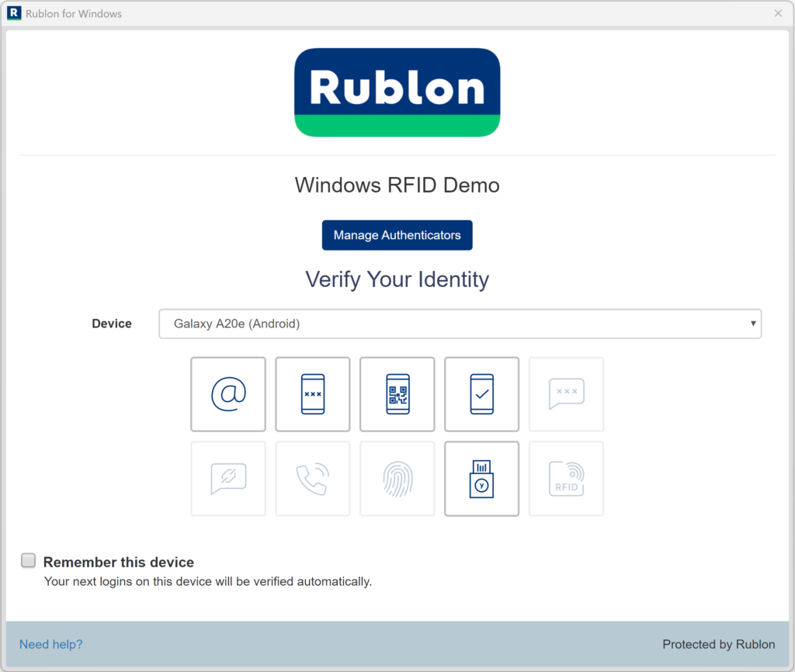Verify identity with Mobile Push
This screenshot has height=672, width=795.
click(x=481, y=394)
